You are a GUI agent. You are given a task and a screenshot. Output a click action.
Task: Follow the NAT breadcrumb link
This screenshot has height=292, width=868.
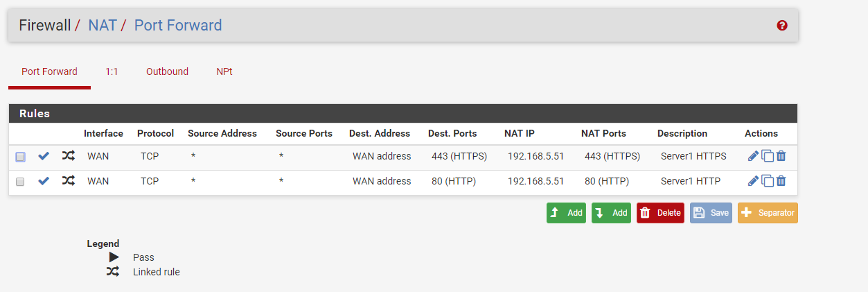pyautogui.click(x=103, y=26)
